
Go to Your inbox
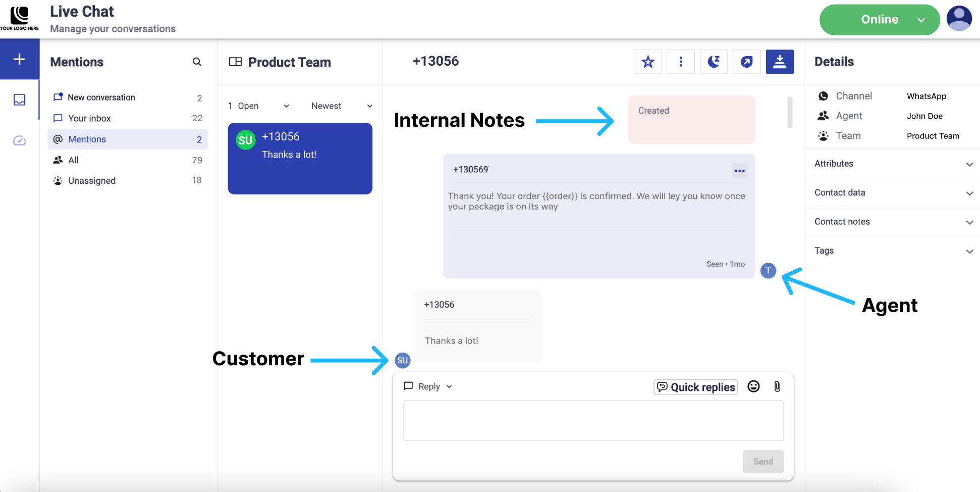pos(128,118)
